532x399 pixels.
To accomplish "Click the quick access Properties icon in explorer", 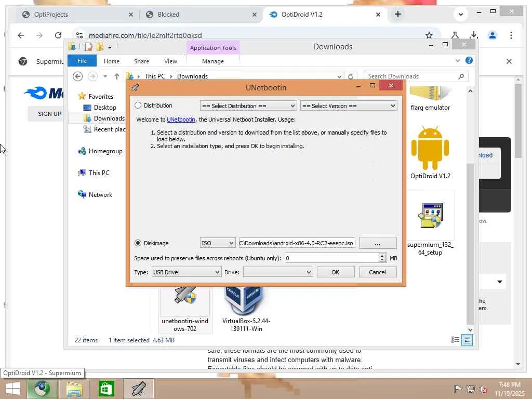I will click(89, 47).
